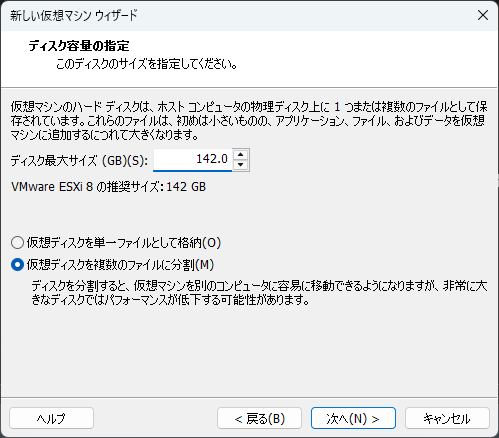Proceed with the 次へ(N) button
This screenshot has width=499, height=438.
[x=353, y=418]
